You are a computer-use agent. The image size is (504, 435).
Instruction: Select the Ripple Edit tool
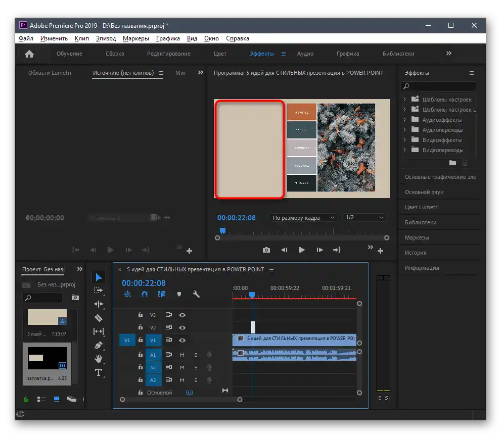[x=99, y=304]
